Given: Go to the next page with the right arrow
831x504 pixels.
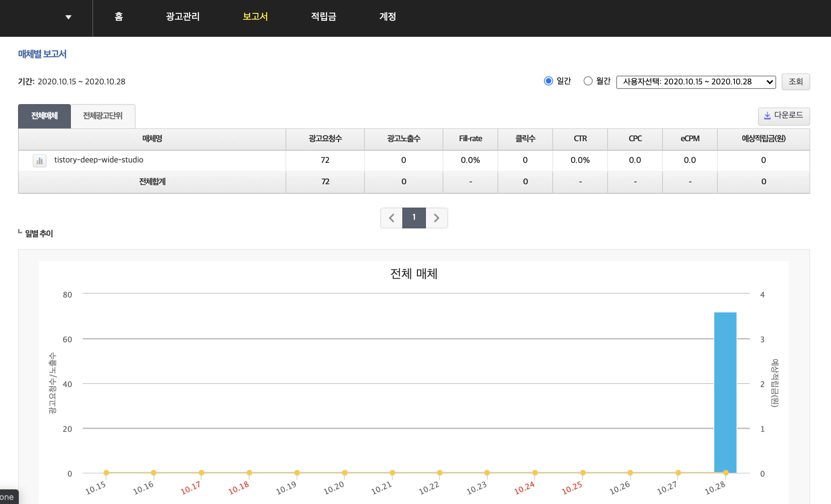Looking at the screenshot, I should click(x=437, y=218).
